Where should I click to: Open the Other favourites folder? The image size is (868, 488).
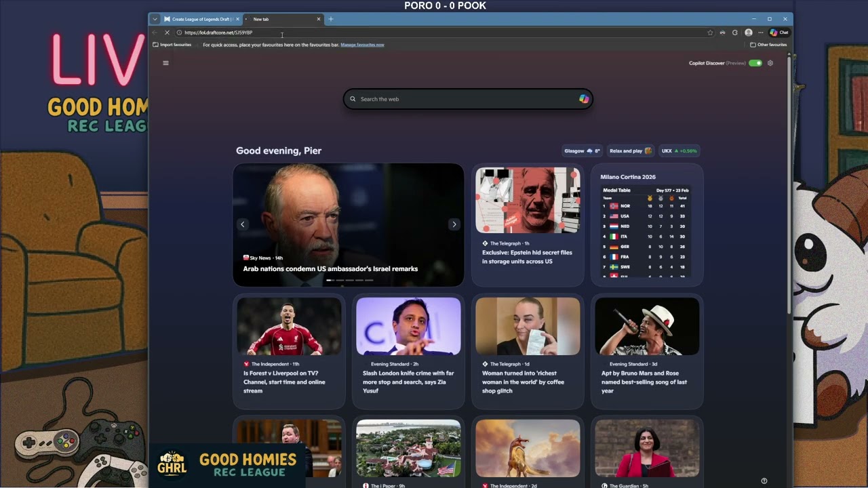click(x=768, y=45)
